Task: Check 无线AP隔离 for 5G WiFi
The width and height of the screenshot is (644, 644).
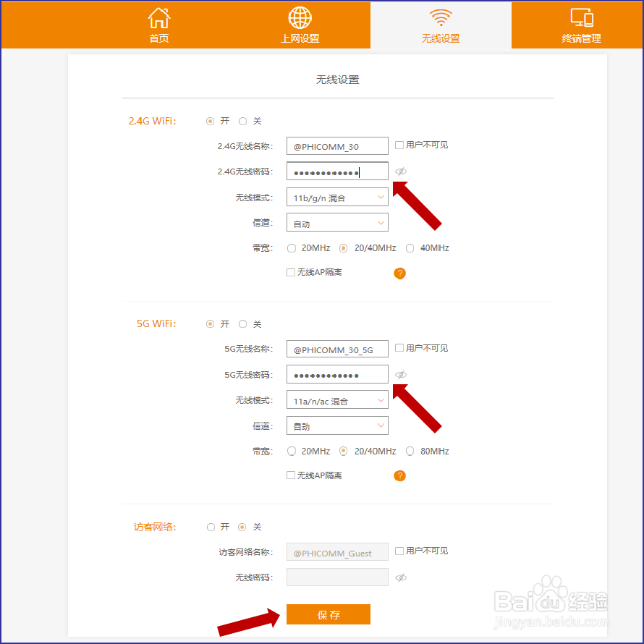Action: tap(290, 475)
